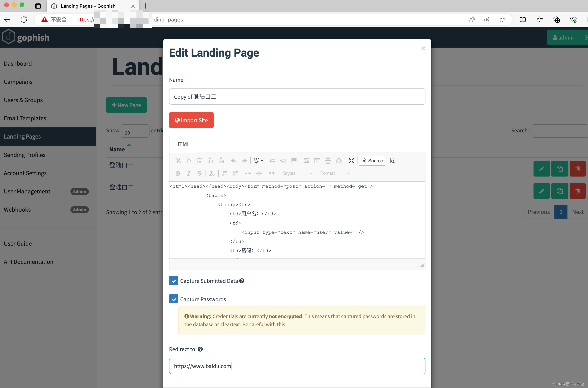This screenshot has height=388, width=588.
Task: Open the Show entries dropdown
Action: (135, 131)
